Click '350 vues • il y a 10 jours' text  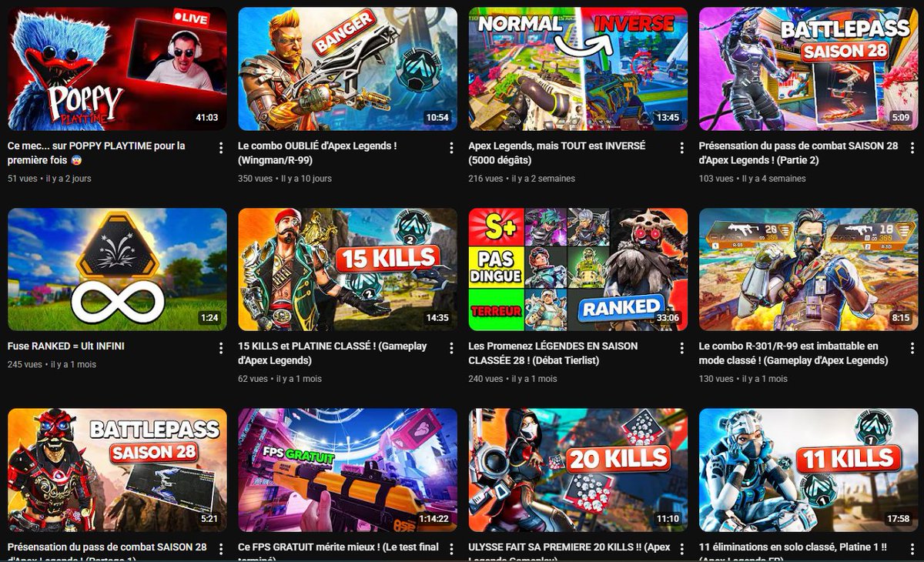click(285, 179)
